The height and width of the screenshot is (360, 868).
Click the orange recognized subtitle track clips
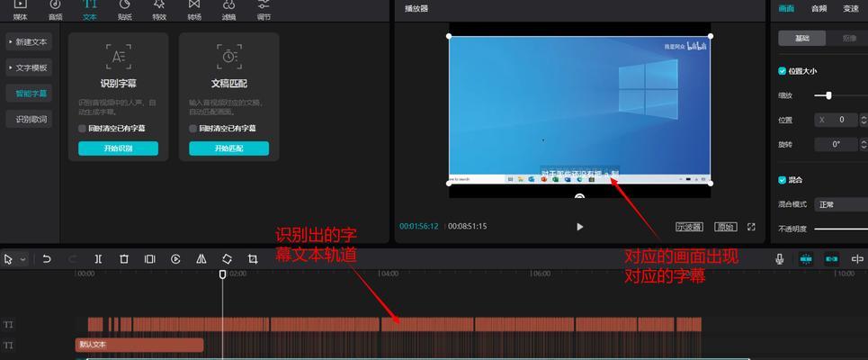click(x=394, y=324)
